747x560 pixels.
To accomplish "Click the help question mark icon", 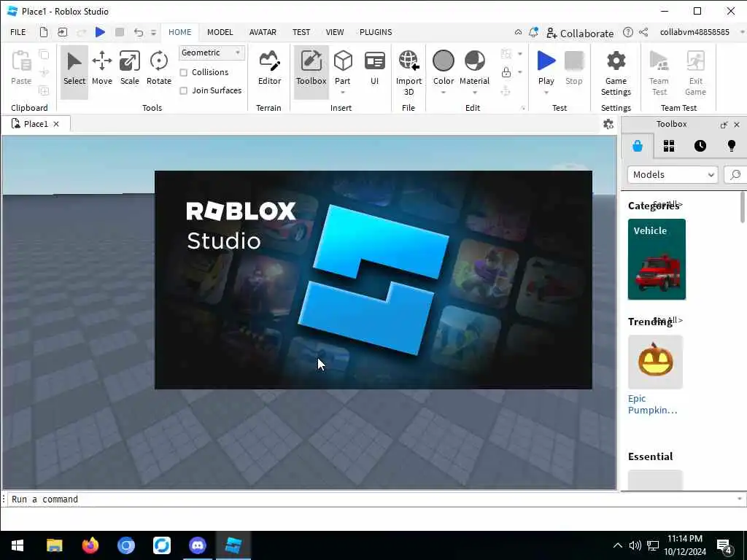I will [628, 32].
